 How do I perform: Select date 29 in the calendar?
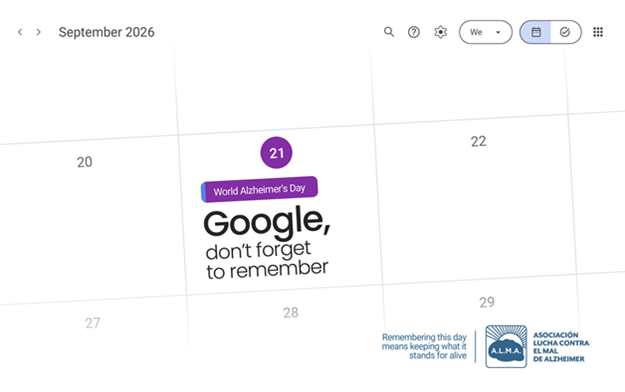[x=487, y=302]
